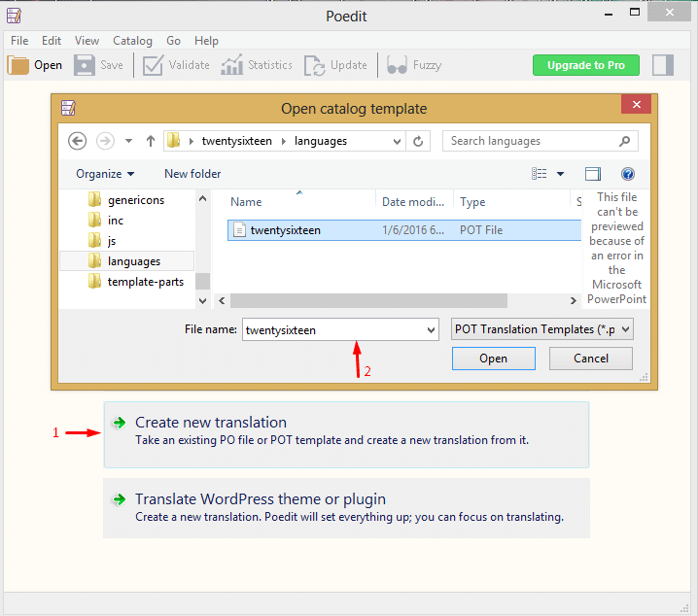Expand the breadcrumb chevron before twentysixteen
The width and height of the screenshot is (698, 616).
[x=192, y=141]
